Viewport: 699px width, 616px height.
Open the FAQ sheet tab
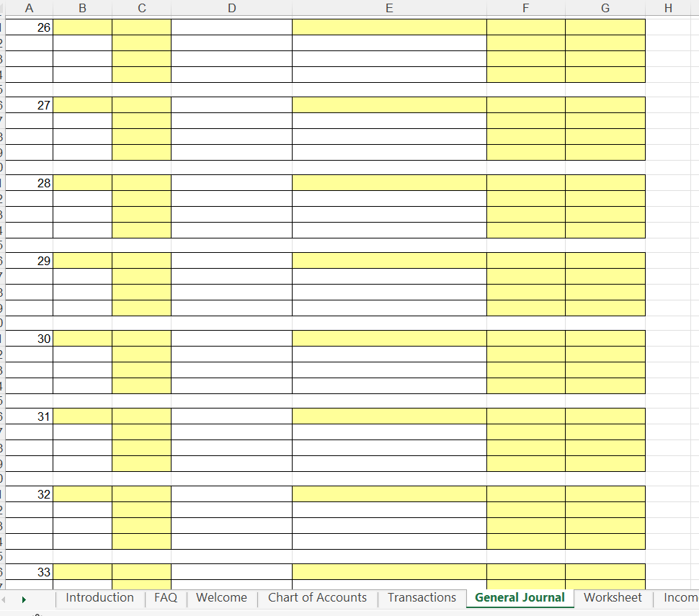click(166, 598)
